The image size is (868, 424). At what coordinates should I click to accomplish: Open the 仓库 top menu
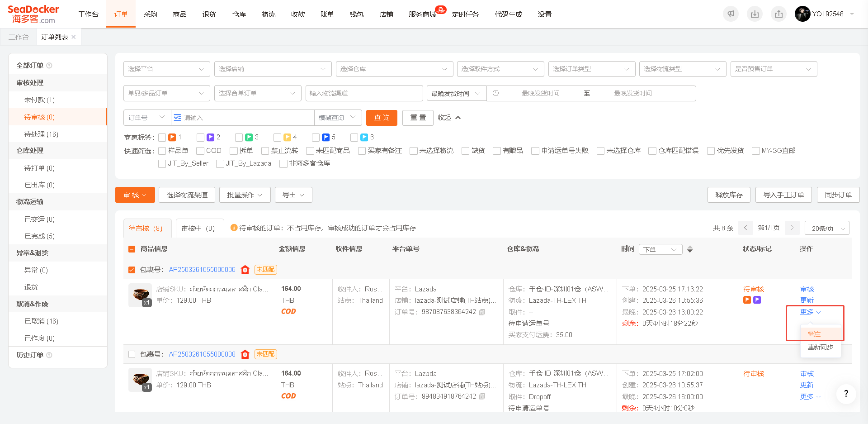pyautogui.click(x=239, y=14)
